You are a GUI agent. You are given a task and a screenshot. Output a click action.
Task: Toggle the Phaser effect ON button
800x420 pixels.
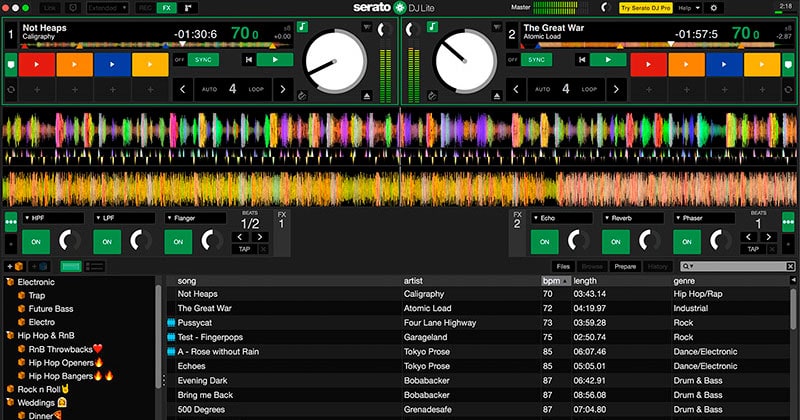click(x=687, y=242)
